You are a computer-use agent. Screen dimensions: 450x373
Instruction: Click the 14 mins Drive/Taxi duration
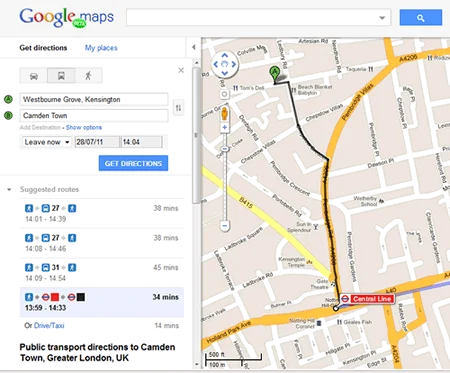167,326
